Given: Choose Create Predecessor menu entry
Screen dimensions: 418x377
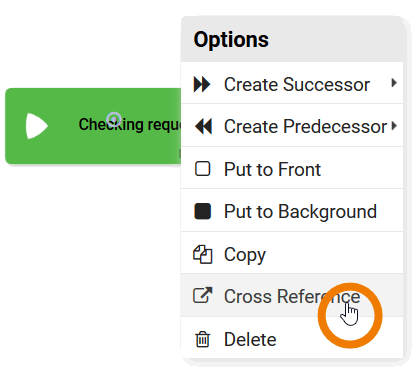Looking at the screenshot, I should (292, 126).
